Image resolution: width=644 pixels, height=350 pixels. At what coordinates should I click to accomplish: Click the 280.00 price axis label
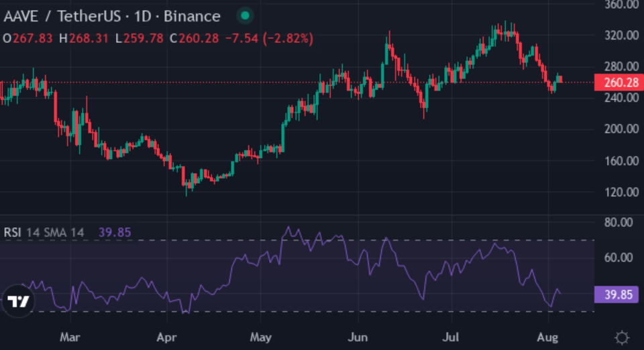[621, 66]
